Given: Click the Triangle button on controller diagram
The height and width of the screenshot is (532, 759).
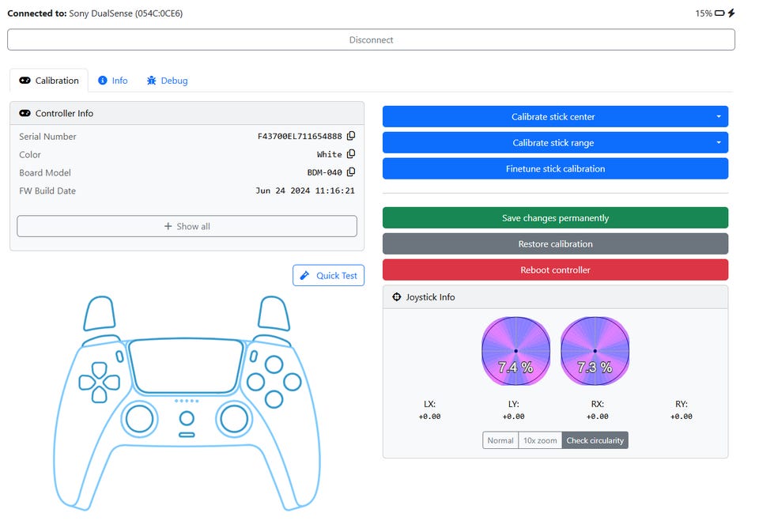Looking at the screenshot, I should point(274,364).
